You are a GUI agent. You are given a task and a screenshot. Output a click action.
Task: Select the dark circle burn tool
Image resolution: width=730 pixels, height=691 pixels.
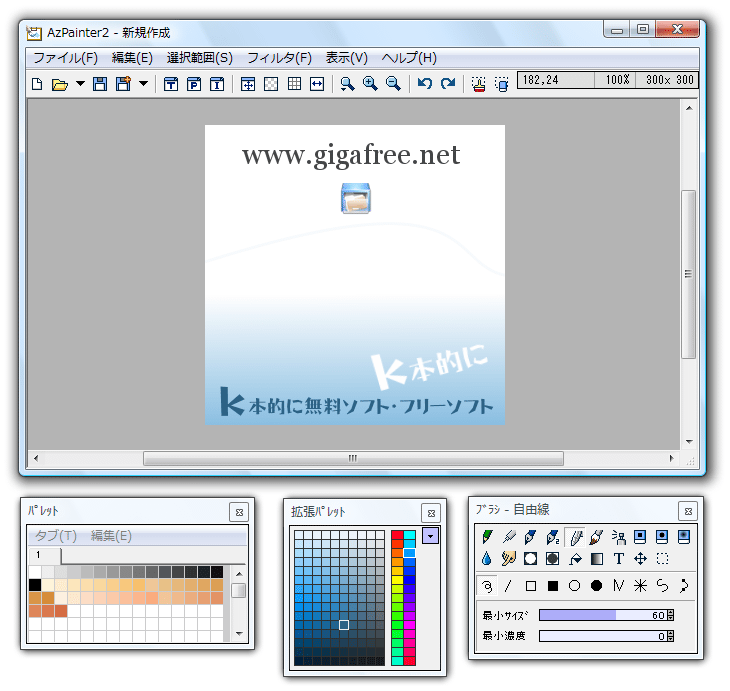(x=553, y=558)
